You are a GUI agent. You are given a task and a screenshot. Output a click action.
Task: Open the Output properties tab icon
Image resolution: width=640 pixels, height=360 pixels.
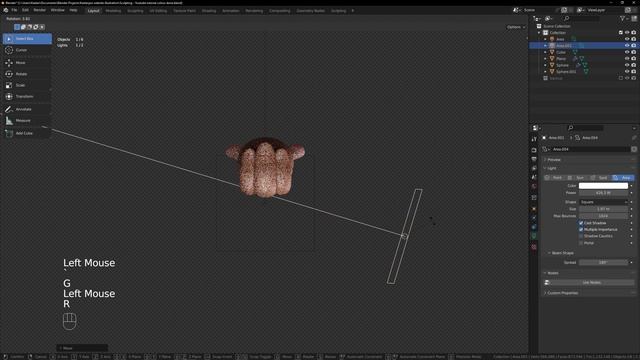click(x=534, y=159)
